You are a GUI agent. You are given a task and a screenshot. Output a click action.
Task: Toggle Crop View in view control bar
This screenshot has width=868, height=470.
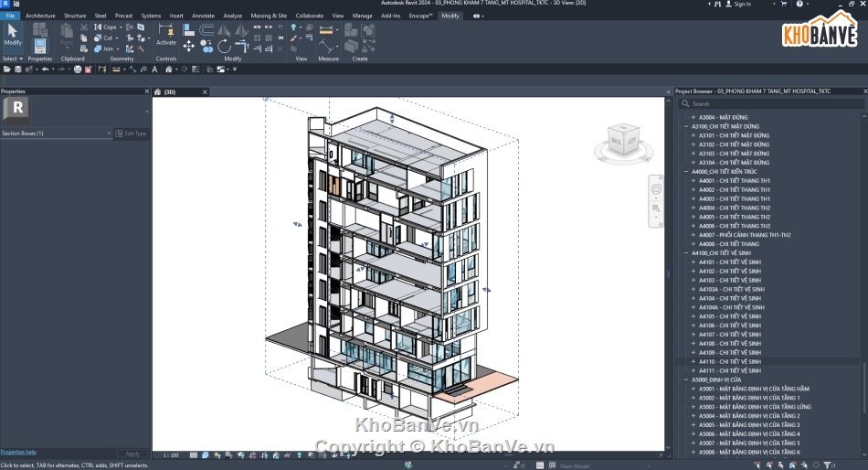[252, 455]
